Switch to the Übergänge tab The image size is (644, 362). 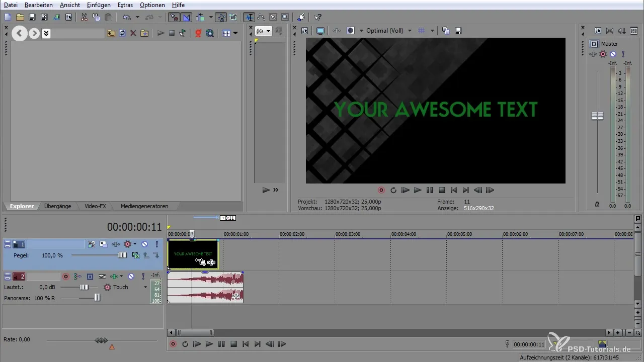tap(57, 206)
